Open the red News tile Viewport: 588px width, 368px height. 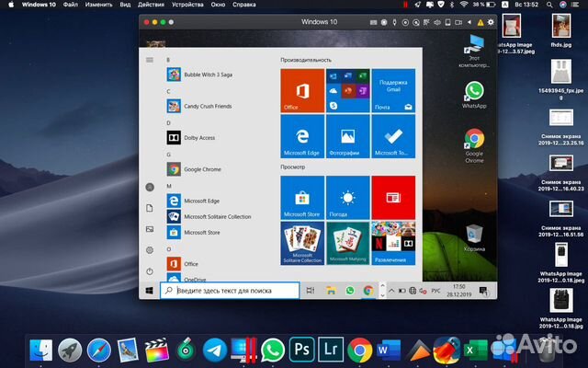[x=393, y=198]
